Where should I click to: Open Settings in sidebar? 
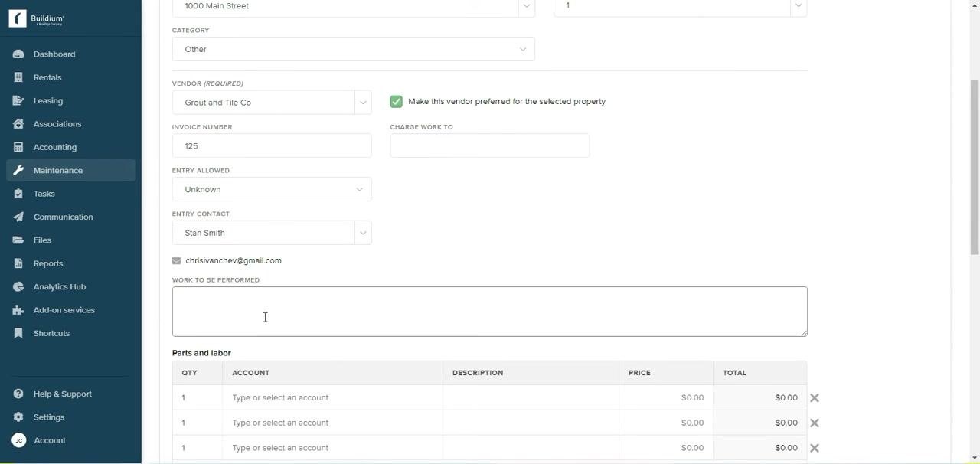(49, 417)
